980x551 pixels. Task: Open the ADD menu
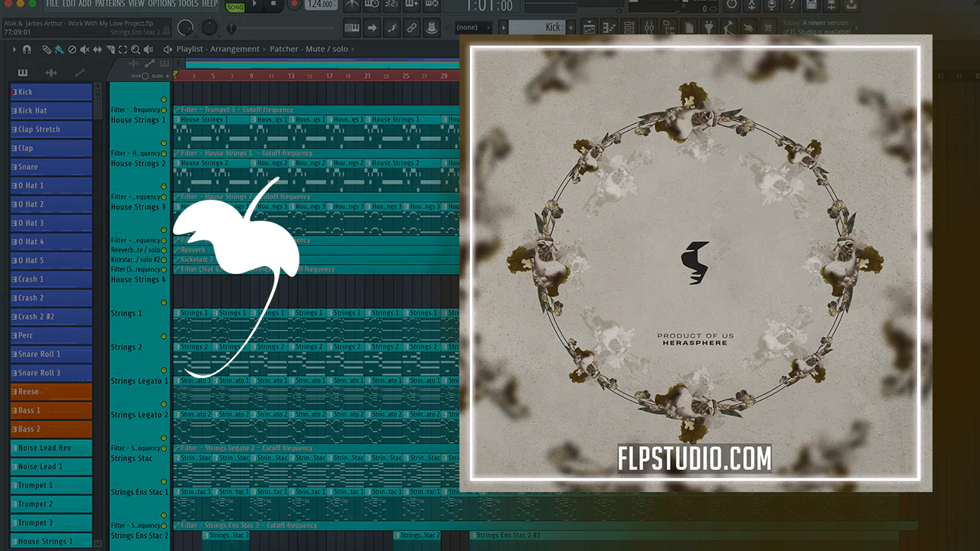click(x=85, y=5)
